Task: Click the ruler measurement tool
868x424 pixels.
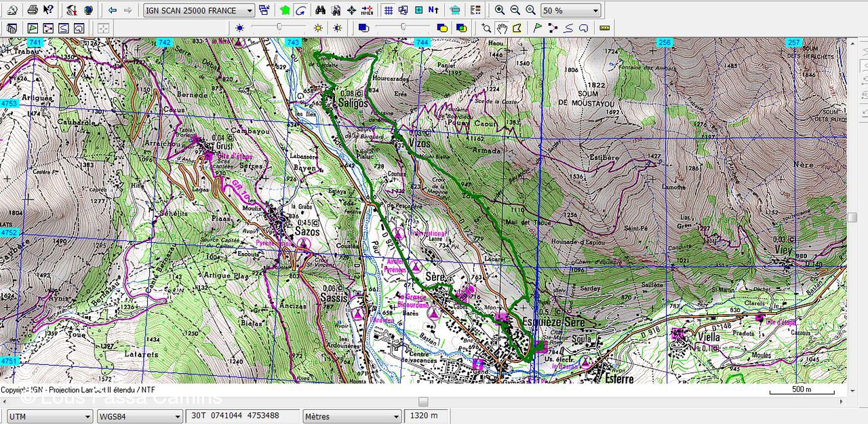Action: click(605, 28)
